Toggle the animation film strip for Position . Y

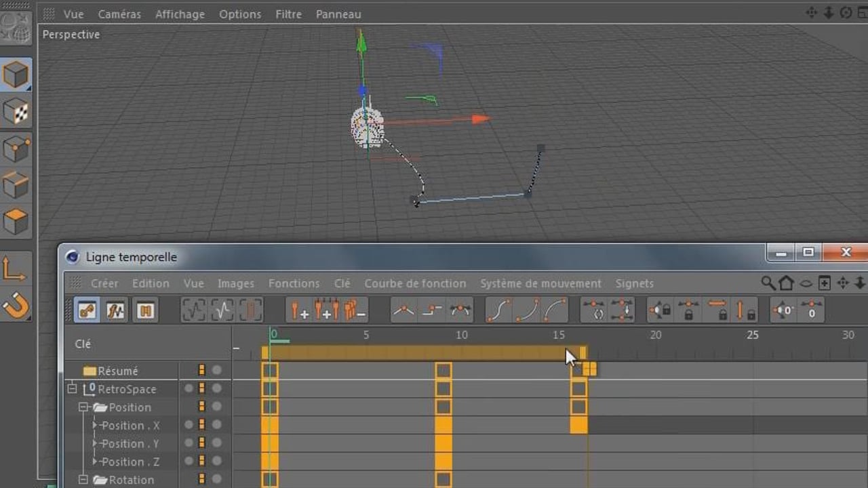201,443
